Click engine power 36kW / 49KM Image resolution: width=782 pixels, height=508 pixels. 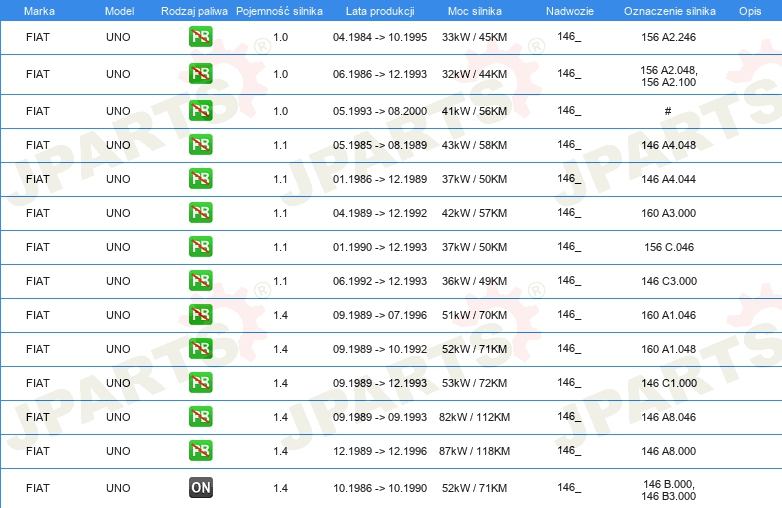click(x=474, y=281)
